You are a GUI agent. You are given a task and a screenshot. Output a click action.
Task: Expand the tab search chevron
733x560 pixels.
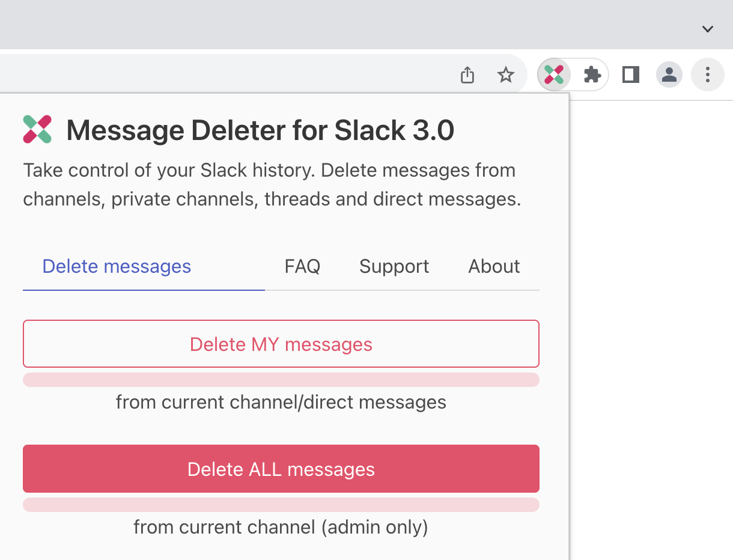[x=708, y=29]
